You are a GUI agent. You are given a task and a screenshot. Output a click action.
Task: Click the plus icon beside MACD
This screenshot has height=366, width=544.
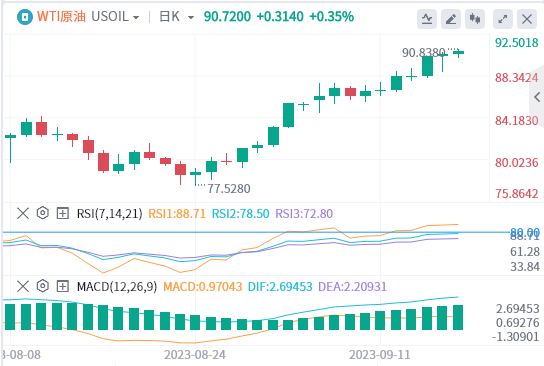coord(62,287)
